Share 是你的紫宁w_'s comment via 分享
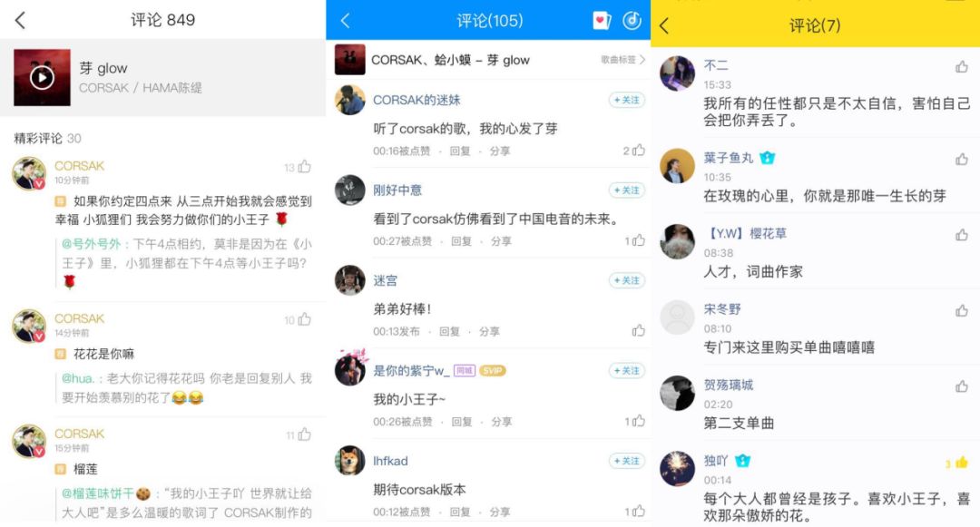Viewport: 980px width, 527px height. click(x=501, y=422)
